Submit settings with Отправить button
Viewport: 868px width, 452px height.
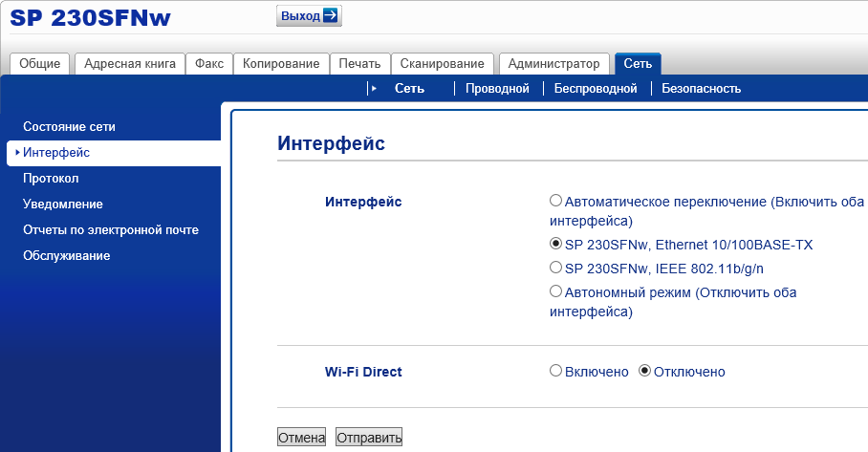tap(369, 437)
